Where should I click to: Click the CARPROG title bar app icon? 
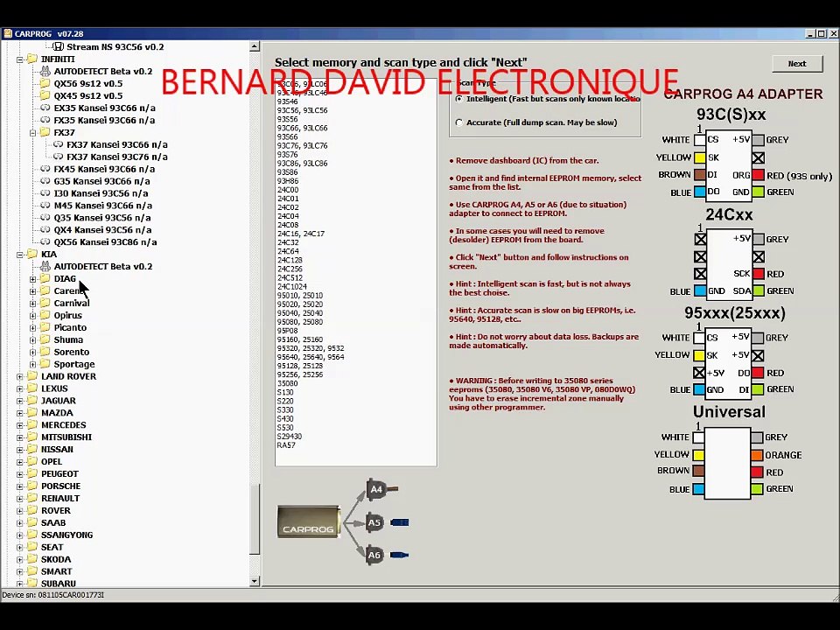click(x=8, y=34)
